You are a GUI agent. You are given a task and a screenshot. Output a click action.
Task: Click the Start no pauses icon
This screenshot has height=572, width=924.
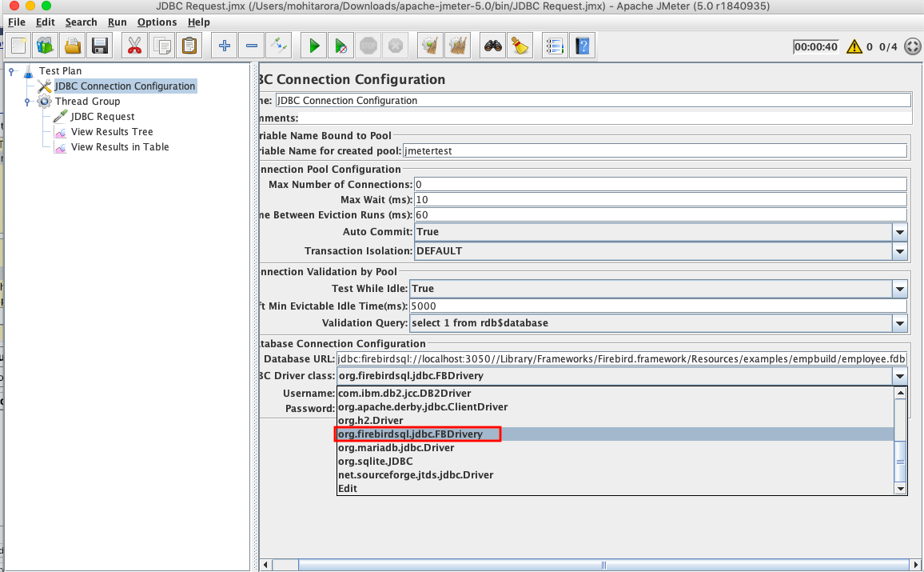341,46
